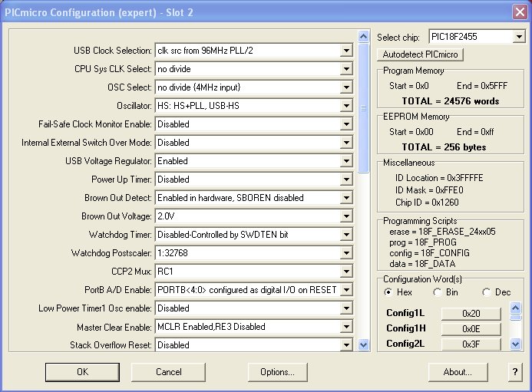Open the Brown Out Voltage dropdown

click(346, 216)
